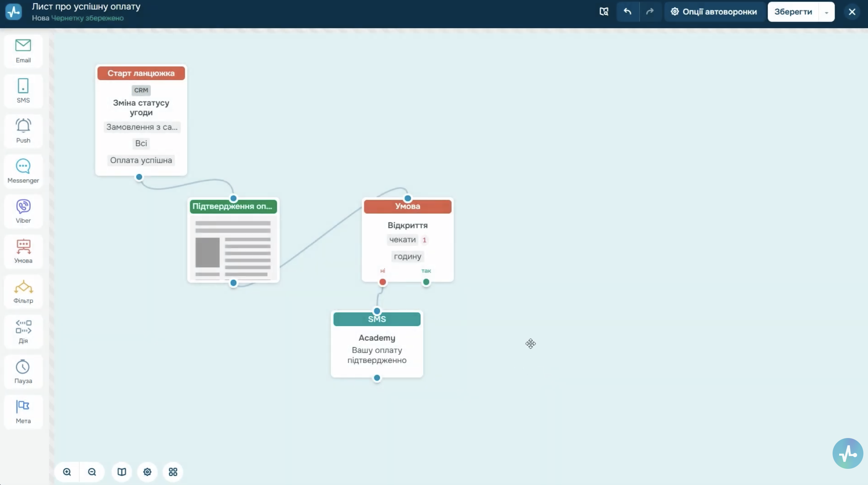The width and height of the screenshot is (868, 485).
Task: Select the Мета goal block
Action: tap(23, 411)
